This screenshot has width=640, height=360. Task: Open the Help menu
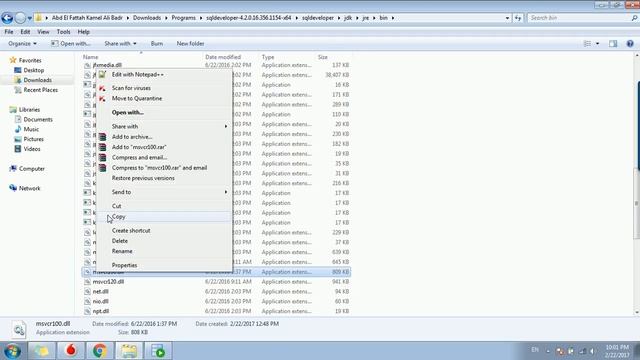pyautogui.click(x=83, y=32)
